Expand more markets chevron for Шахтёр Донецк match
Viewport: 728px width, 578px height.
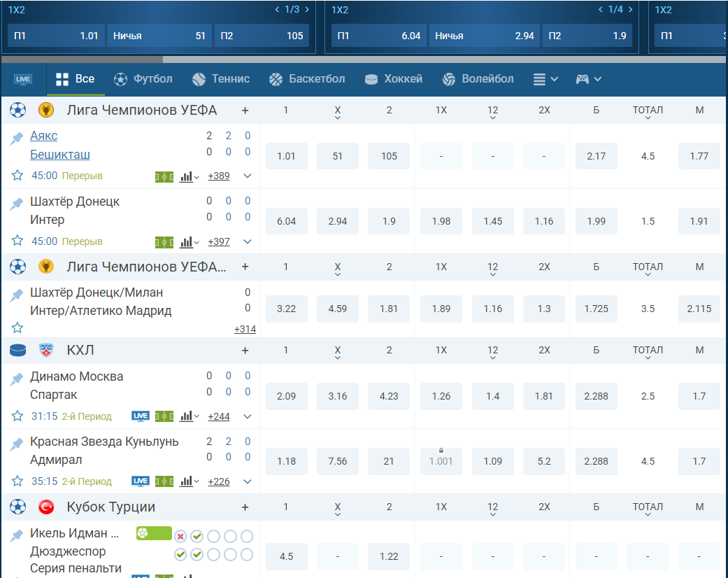tap(248, 241)
